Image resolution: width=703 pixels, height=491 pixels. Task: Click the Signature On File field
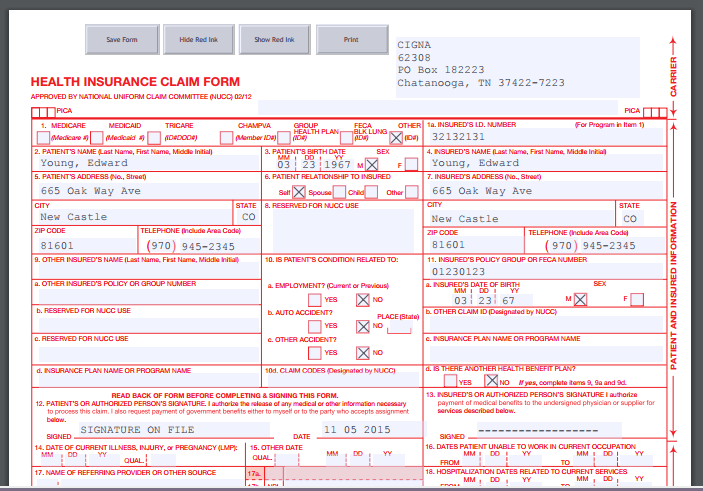tap(174, 429)
